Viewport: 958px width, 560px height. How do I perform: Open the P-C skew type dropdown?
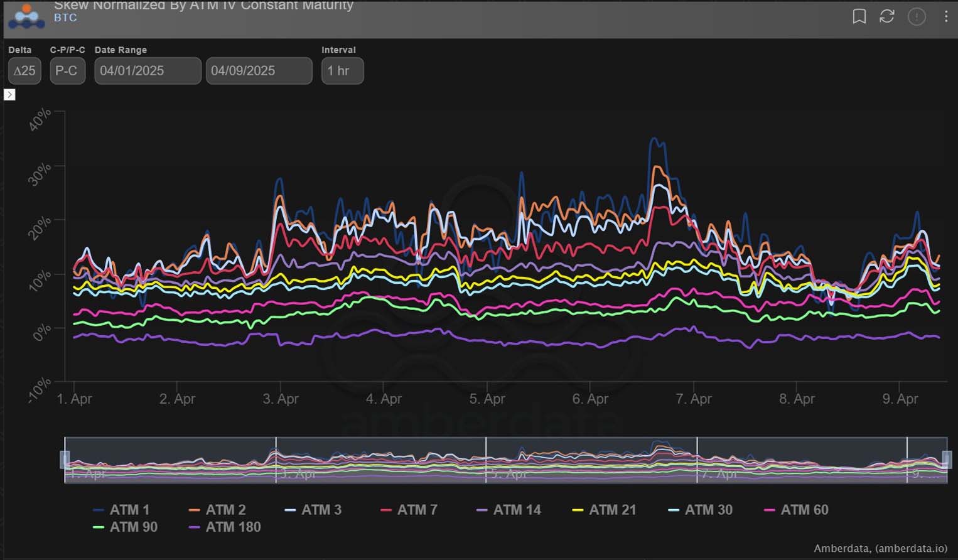(67, 71)
